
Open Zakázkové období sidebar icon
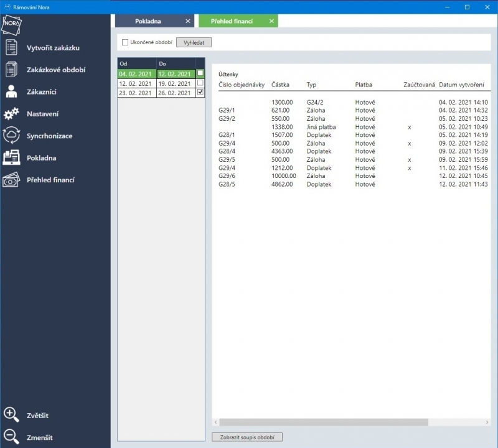(11, 70)
